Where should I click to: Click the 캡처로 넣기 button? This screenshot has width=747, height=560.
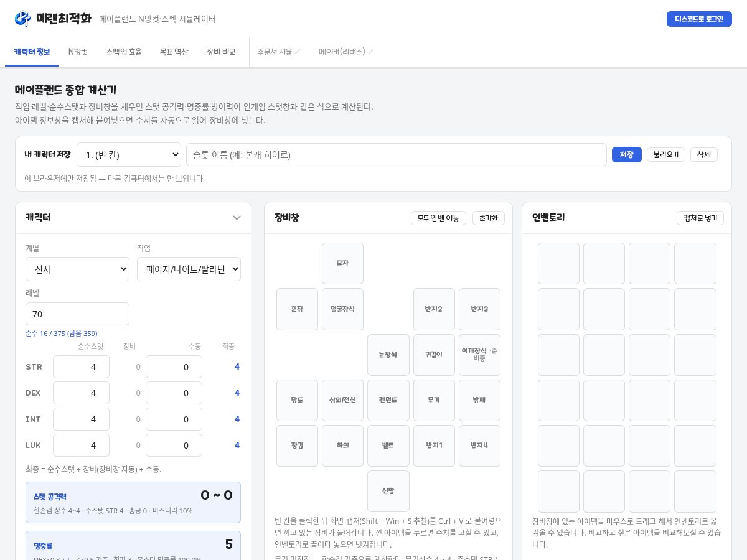(700, 218)
